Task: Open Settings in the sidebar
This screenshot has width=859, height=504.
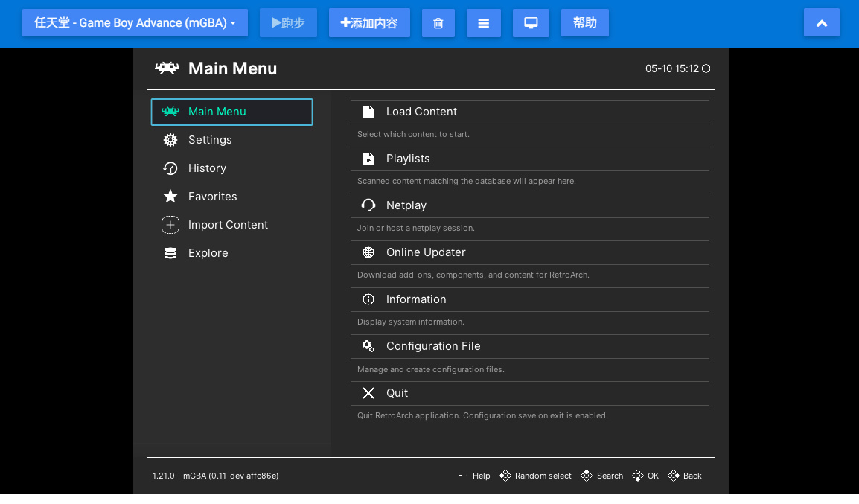Action: [231, 140]
